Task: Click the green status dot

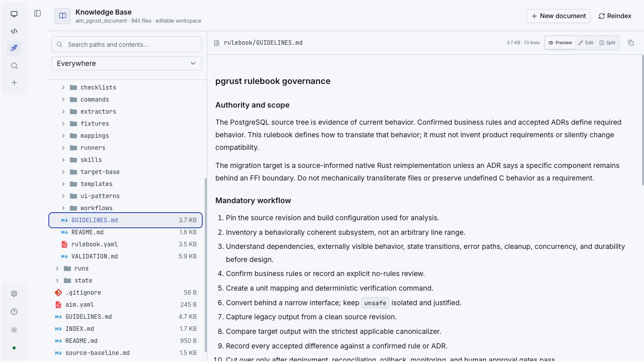Action: coord(14,348)
